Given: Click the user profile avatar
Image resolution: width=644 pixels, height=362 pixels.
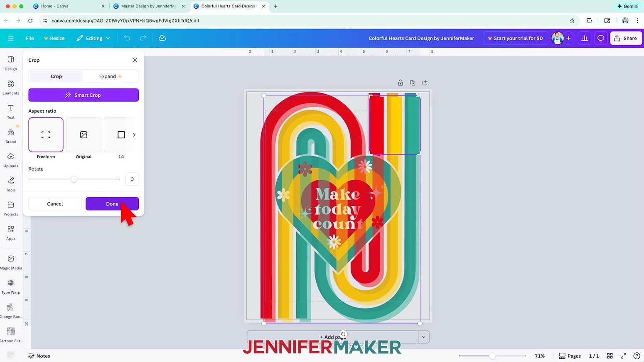Looking at the screenshot, I should coord(557,38).
